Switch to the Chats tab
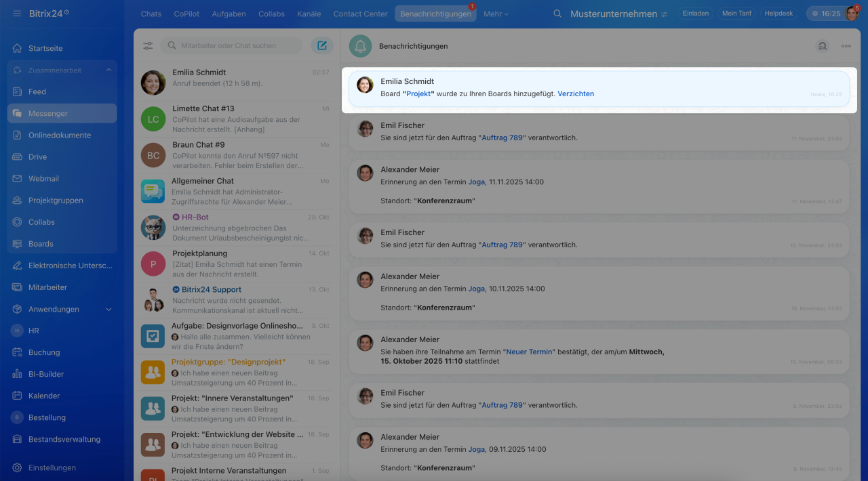Screen dimensions: 868x481 click(x=151, y=14)
